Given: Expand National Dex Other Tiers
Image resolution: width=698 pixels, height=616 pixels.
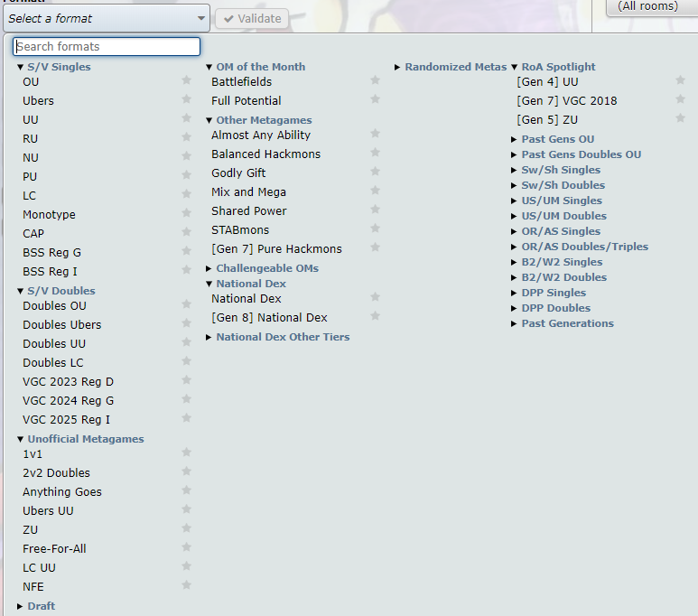Looking at the screenshot, I should click(278, 337).
